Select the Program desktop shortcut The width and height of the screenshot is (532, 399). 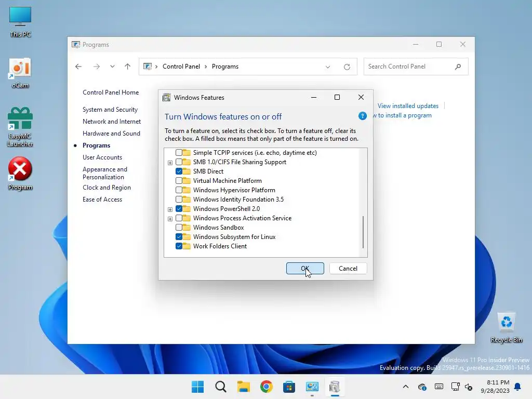pos(20,174)
